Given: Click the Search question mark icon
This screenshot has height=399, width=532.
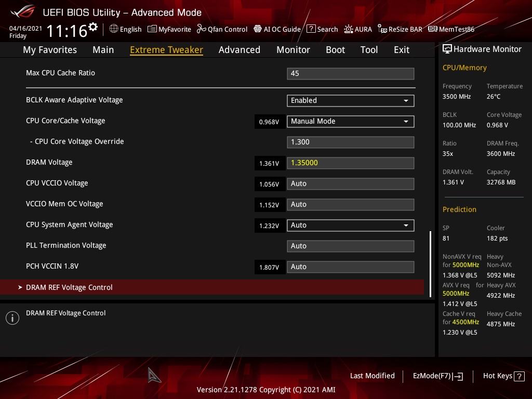Looking at the screenshot, I should 311,29.
